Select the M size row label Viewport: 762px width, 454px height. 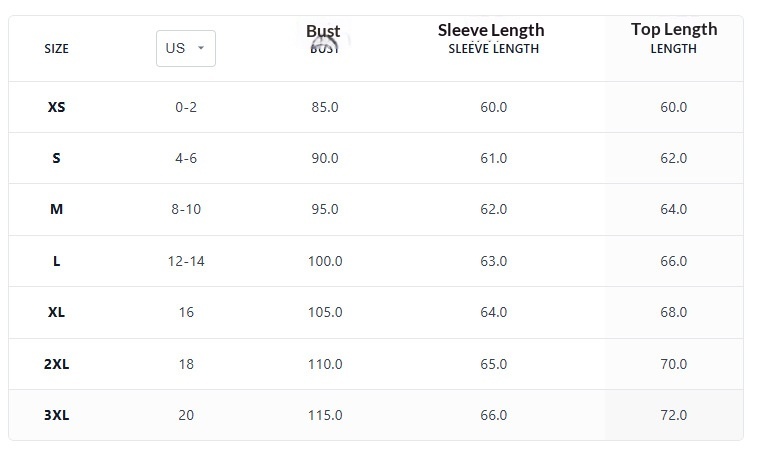(56, 209)
